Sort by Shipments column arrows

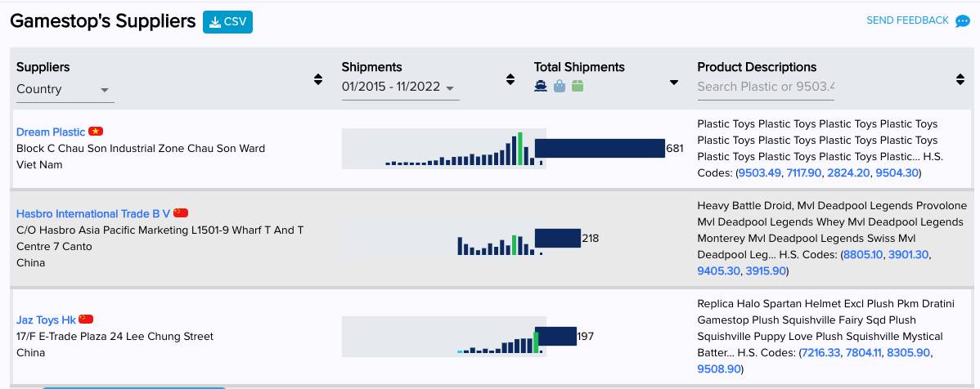510,79
